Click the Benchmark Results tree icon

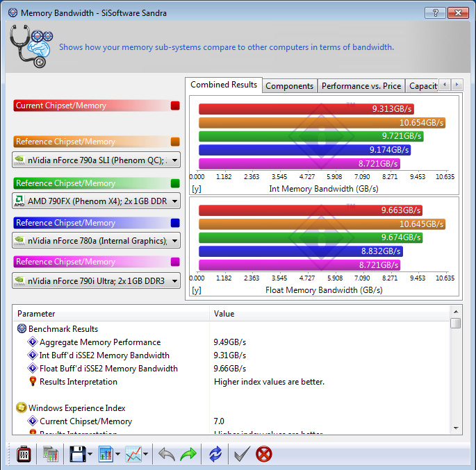coord(22,328)
